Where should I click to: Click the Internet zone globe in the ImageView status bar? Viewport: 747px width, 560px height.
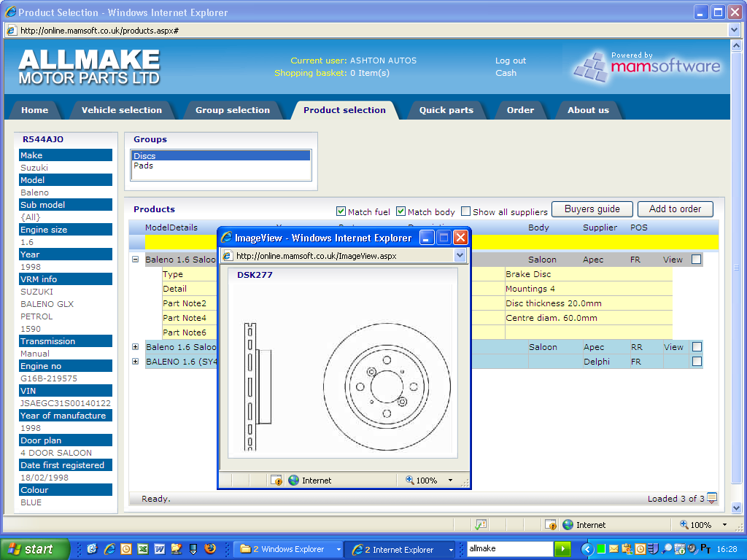coord(293,480)
